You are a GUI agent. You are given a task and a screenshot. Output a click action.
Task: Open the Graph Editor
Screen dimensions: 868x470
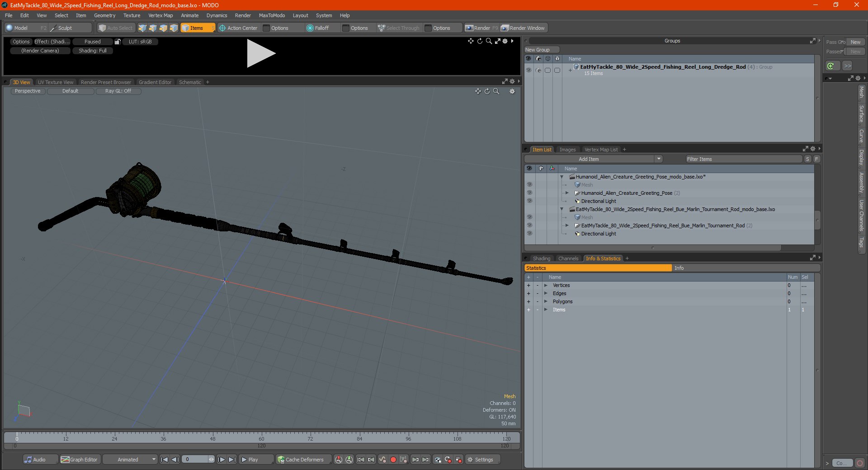click(80, 460)
